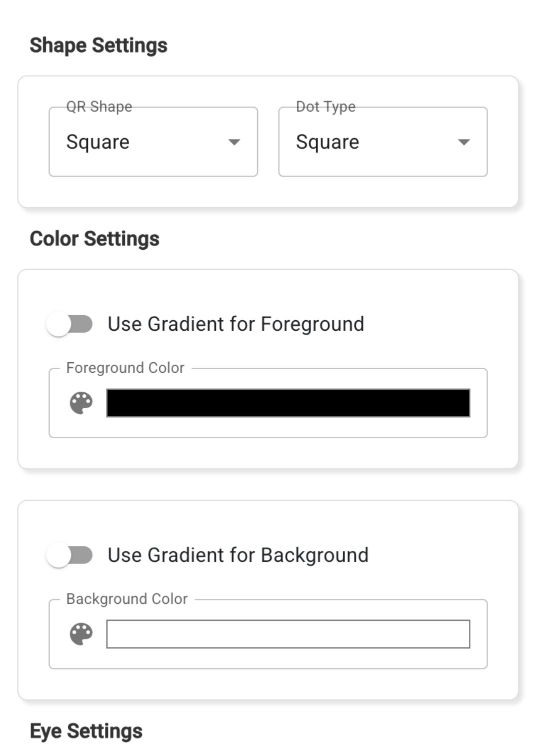Click the palette icon beside the foreground color
The width and height of the screenshot is (540, 756).
tap(81, 403)
